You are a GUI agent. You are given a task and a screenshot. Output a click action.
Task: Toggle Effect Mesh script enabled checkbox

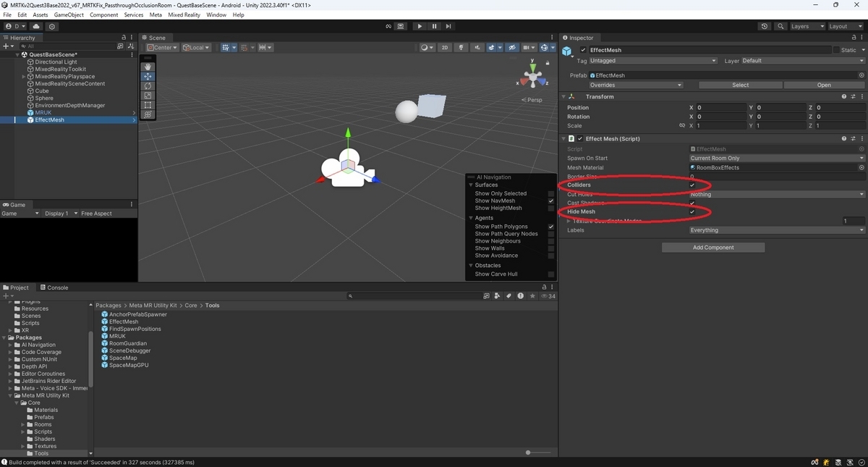[579, 138]
